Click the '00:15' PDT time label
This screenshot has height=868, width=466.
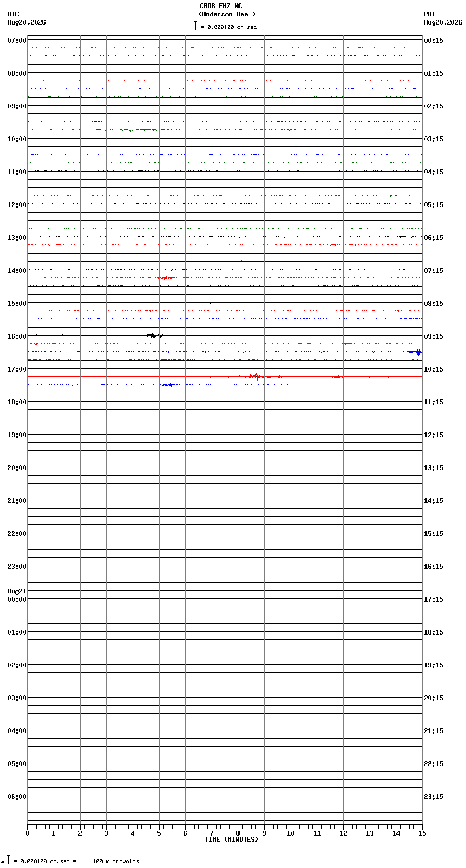pyautogui.click(x=434, y=41)
